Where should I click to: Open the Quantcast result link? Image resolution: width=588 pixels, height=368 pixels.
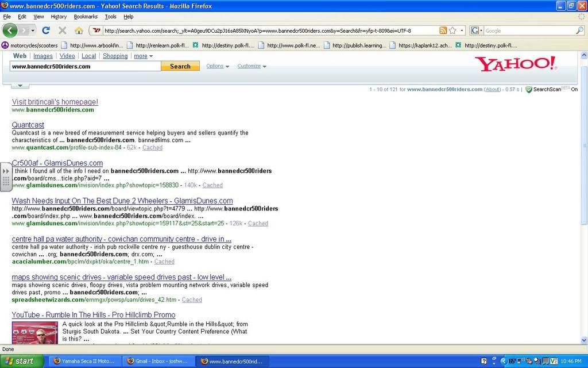(28, 125)
